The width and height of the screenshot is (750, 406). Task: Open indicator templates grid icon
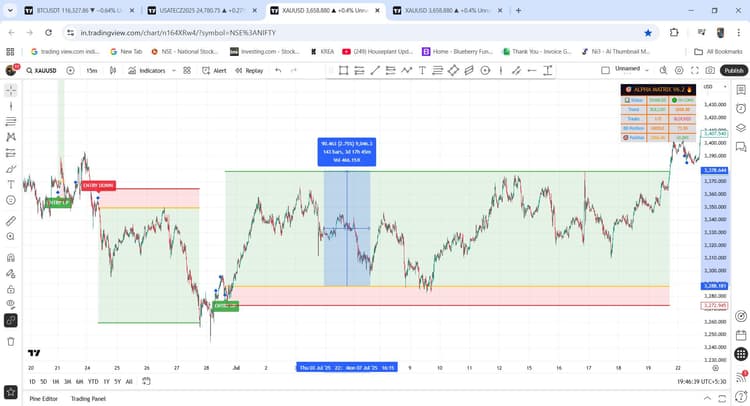pos(187,70)
